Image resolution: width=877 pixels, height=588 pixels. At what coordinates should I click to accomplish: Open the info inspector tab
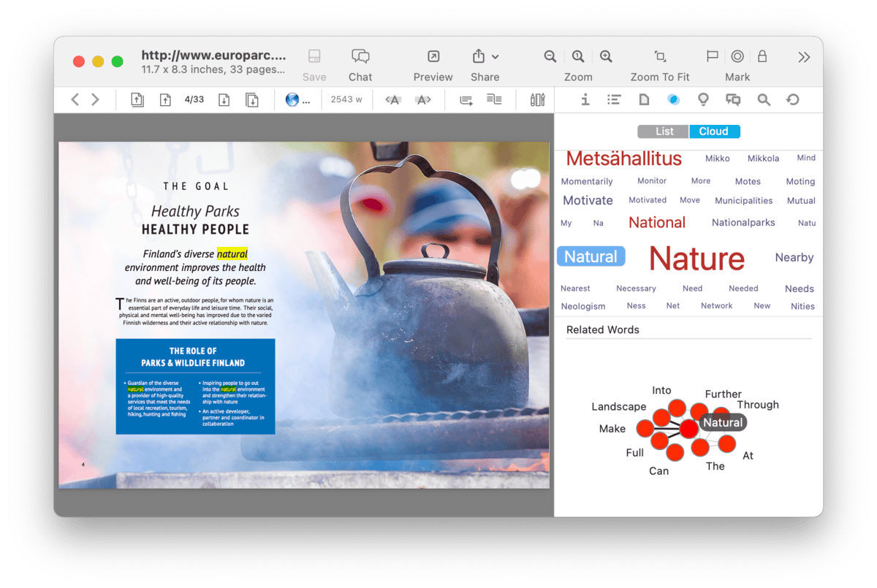pos(585,100)
